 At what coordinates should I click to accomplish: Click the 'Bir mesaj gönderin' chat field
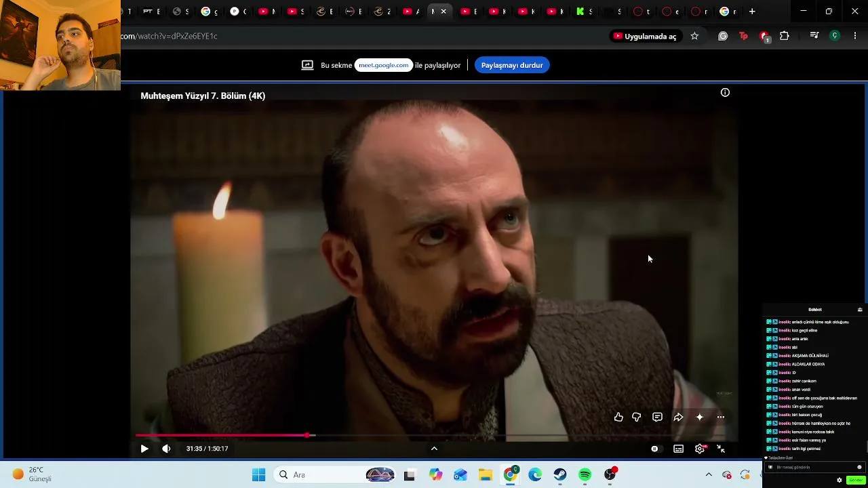[x=814, y=467]
